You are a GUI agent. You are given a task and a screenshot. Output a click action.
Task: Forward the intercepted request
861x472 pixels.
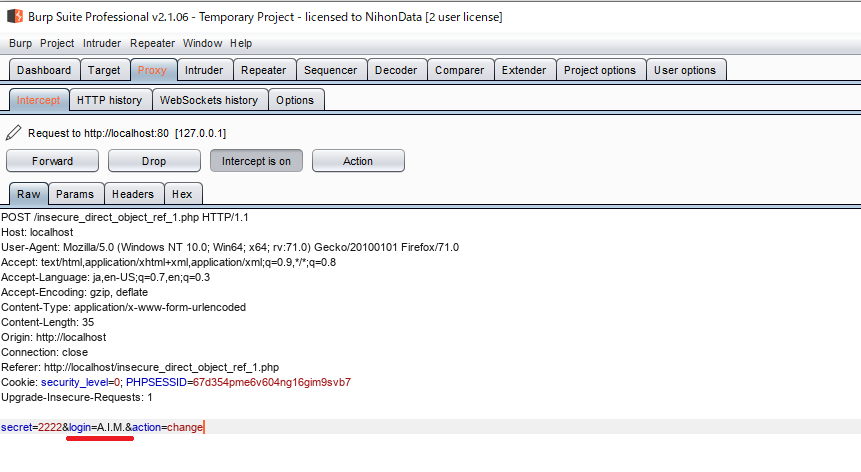click(x=52, y=161)
